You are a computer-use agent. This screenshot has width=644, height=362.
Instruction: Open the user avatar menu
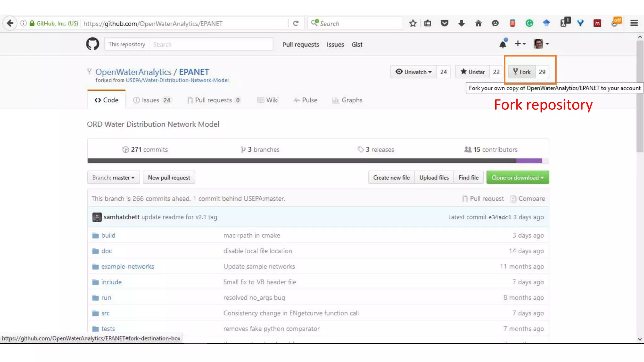(x=541, y=44)
